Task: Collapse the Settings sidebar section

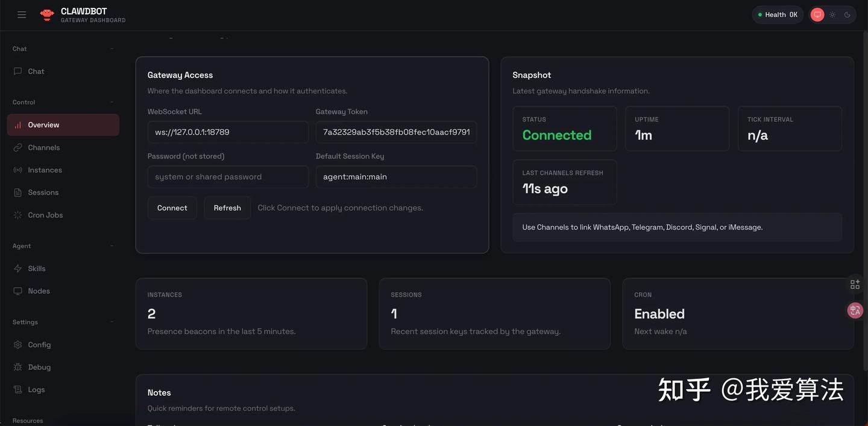Action: [x=112, y=322]
